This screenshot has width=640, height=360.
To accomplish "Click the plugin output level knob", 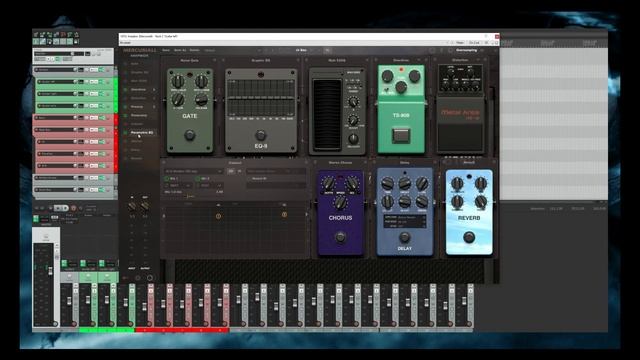I will tap(144, 207).
